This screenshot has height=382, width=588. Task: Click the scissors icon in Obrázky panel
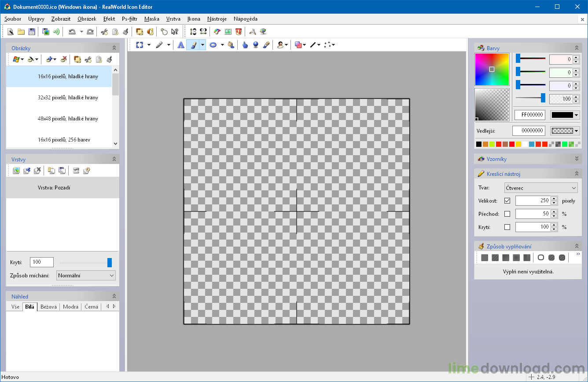pyautogui.click(x=88, y=59)
